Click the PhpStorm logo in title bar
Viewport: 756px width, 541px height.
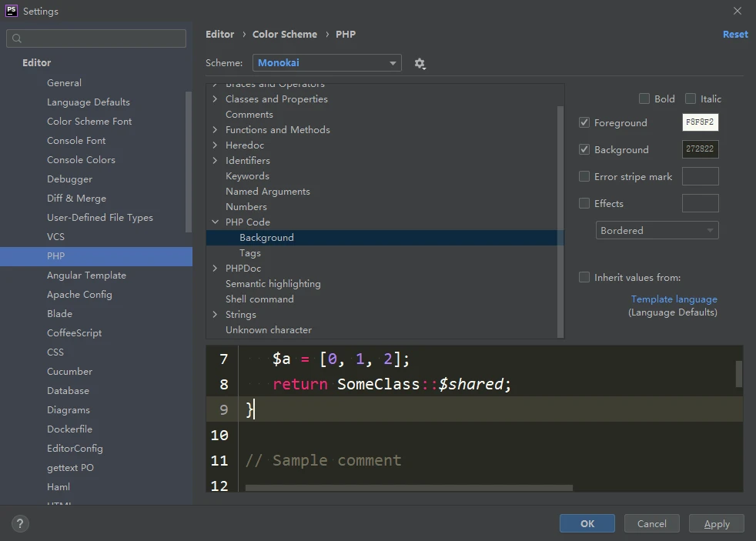12,11
